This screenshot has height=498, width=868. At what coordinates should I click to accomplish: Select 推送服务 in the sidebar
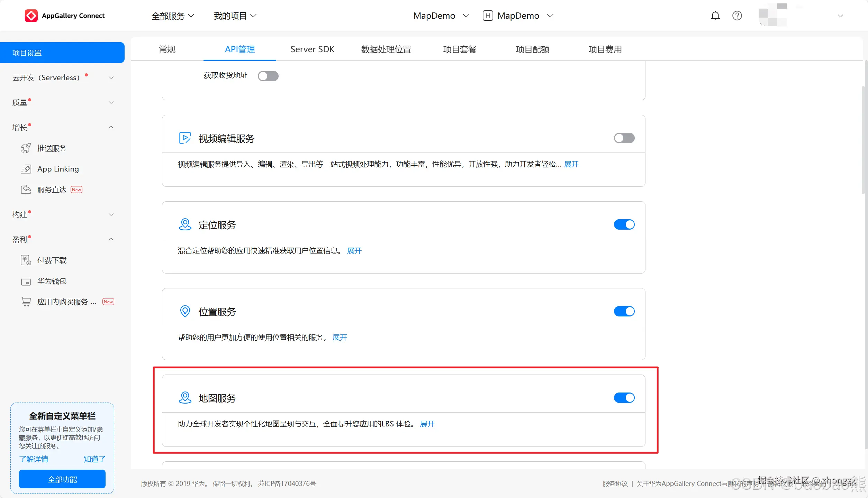51,148
